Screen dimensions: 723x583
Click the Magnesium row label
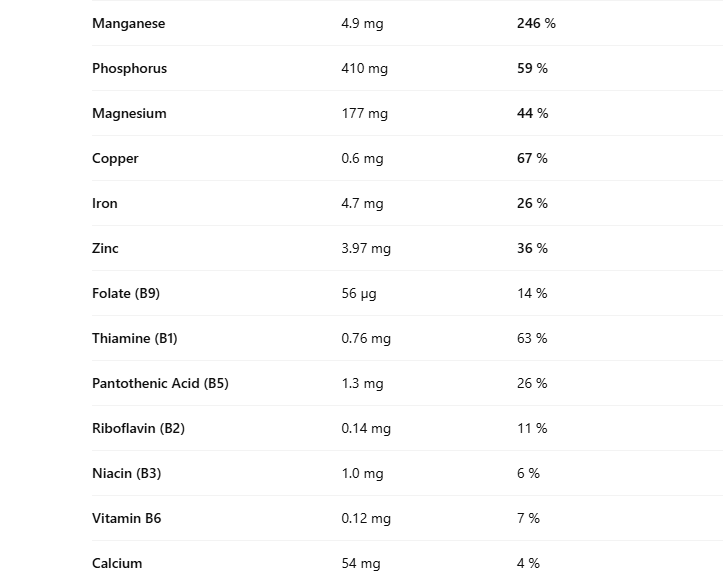tap(129, 113)
